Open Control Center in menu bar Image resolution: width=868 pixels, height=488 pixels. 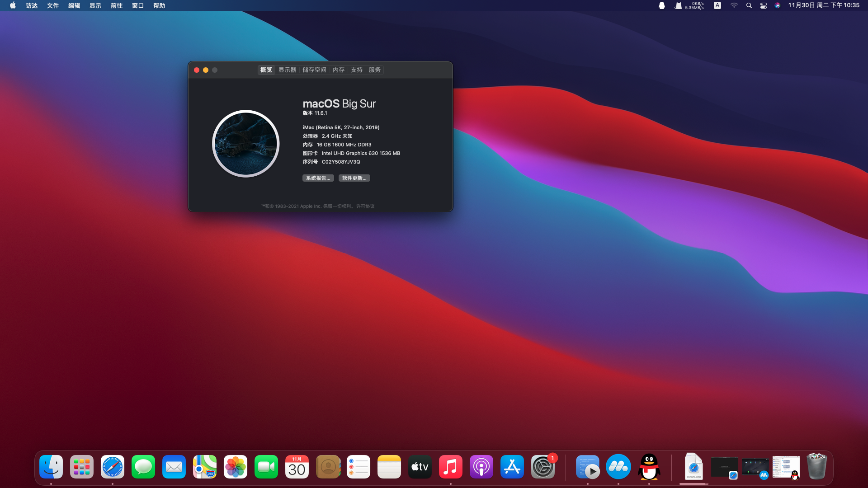click(764, 5)
